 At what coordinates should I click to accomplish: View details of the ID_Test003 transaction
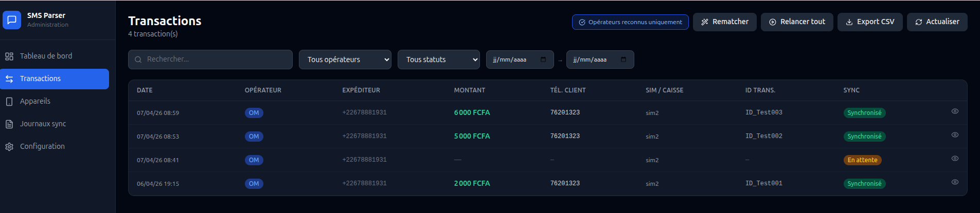[954, 111]
